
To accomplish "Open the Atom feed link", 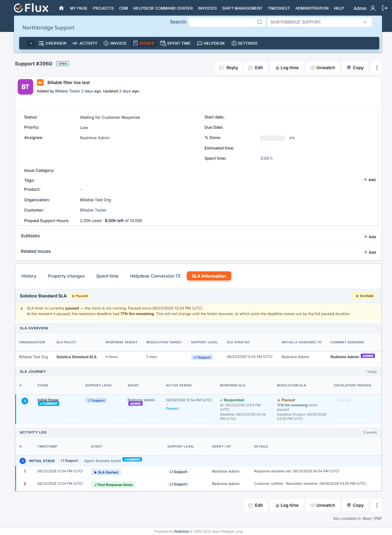I will pyautogui.click(x=367, y=519).
